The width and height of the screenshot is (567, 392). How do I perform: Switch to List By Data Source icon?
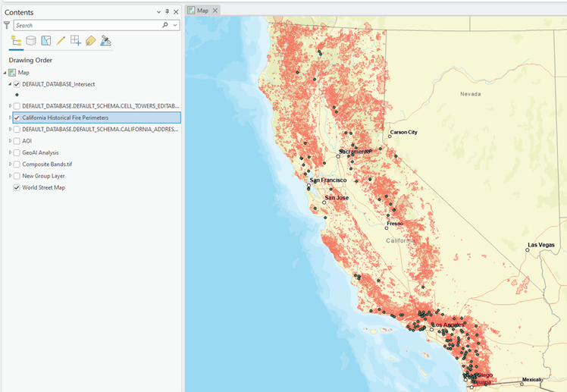[x=31, y=40]
